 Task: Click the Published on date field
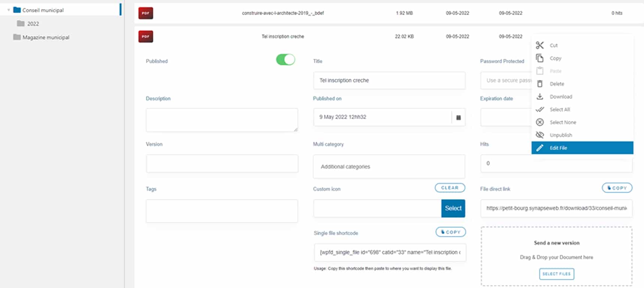tap(383, 117)
